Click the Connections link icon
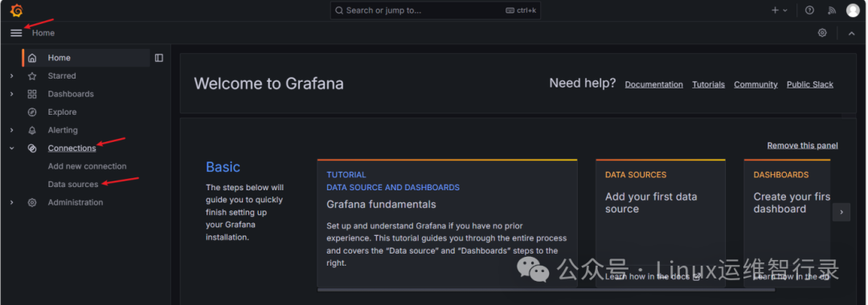 [x=32, y=148]
